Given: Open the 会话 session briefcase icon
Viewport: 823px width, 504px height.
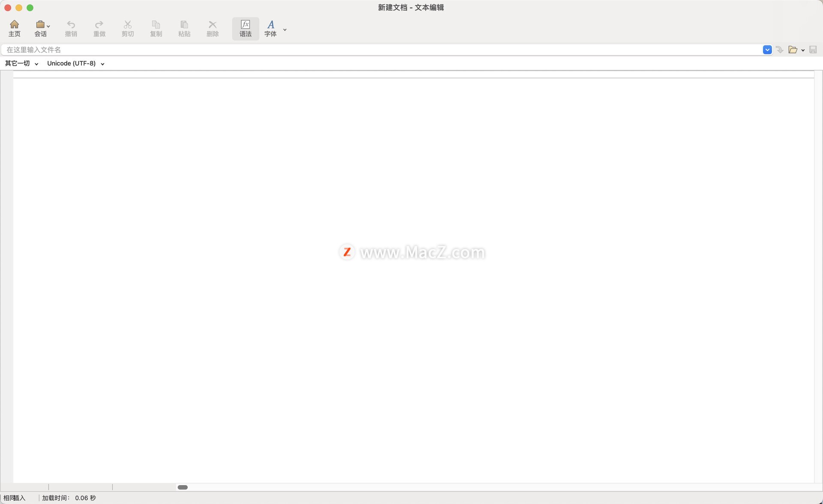Looking at the screenshot, I should tap(40, 24).
